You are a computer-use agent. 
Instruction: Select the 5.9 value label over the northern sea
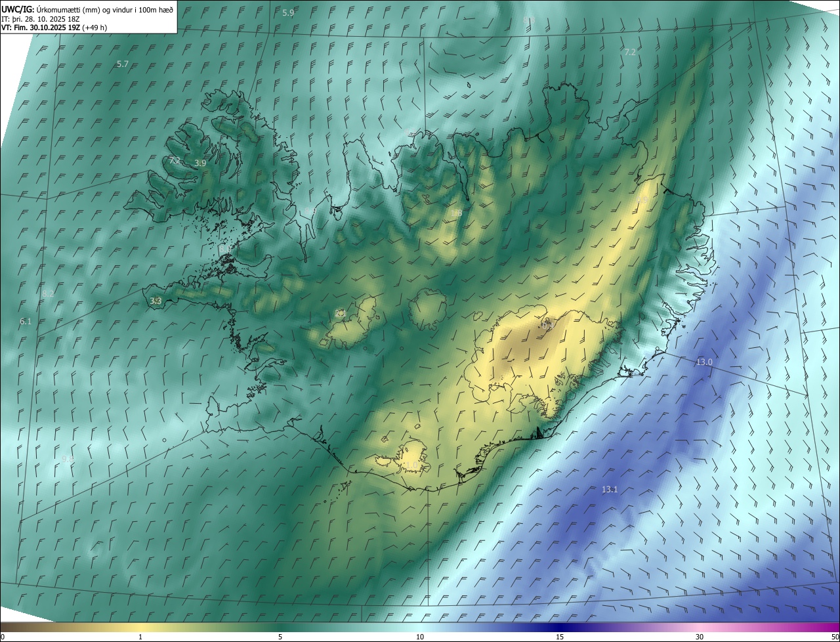tap(288, 13)
